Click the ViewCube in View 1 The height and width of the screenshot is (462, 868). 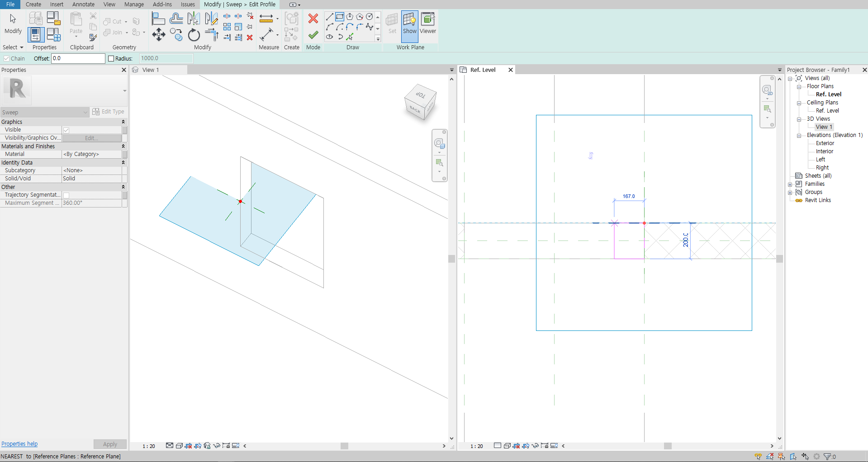tap(420, 102)
